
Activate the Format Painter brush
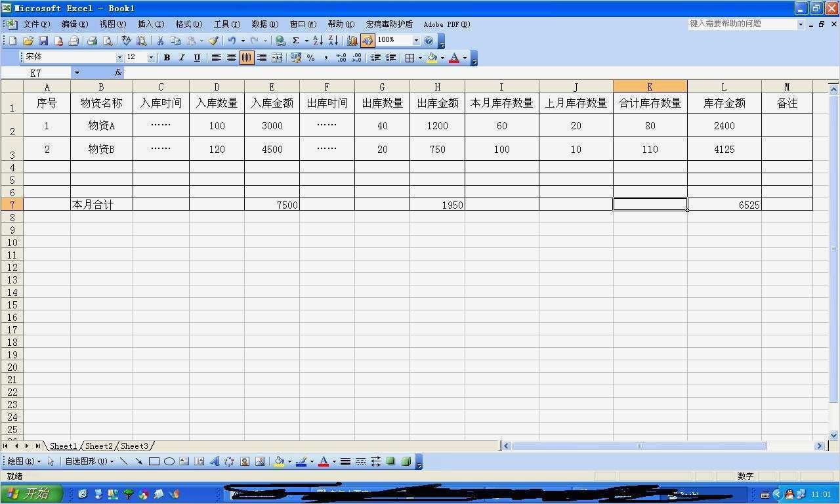pos(213,40)
